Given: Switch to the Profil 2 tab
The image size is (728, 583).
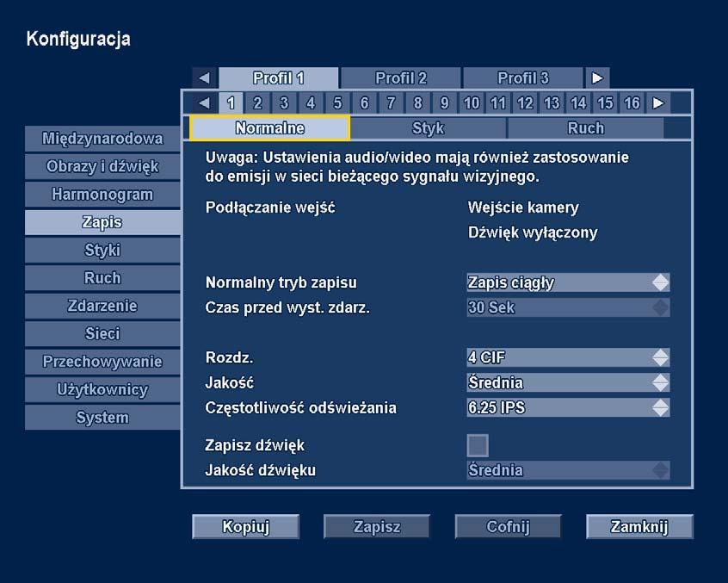Looking at the screenshot, I should point(401,78).
